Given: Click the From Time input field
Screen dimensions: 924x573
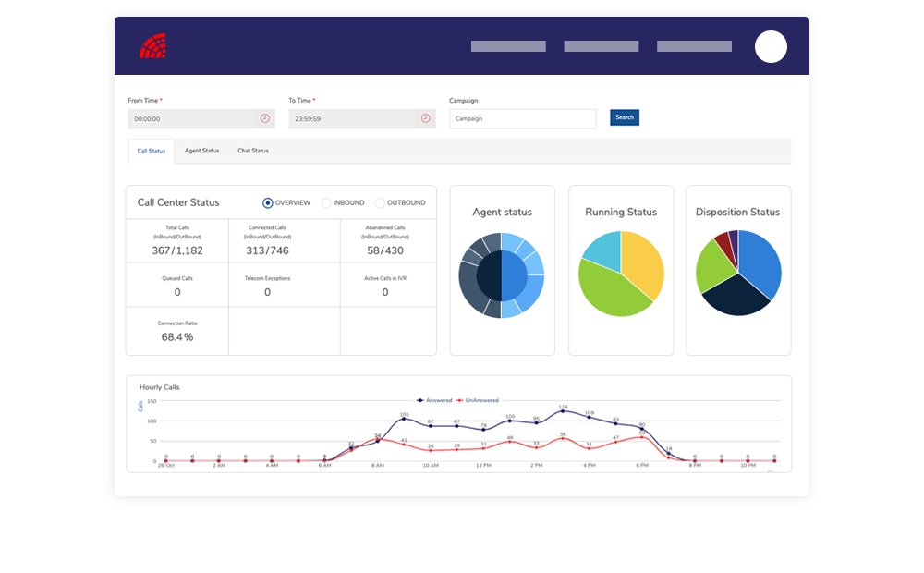Looking at the screenshot, I should [191, 119].
